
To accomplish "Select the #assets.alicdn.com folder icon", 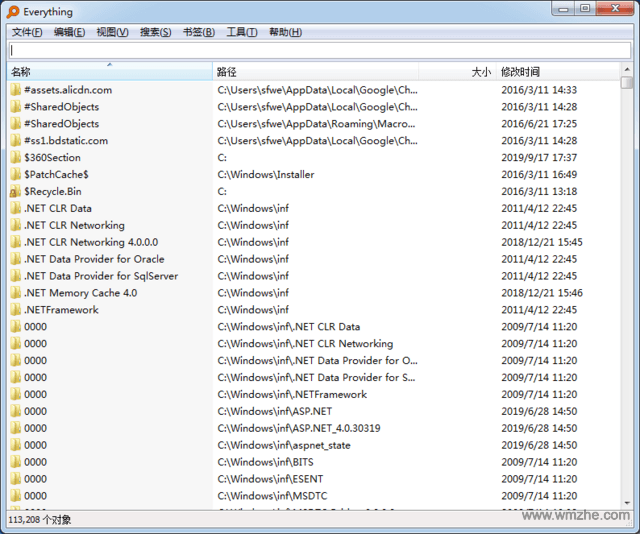I will click(x=16, y=90).
